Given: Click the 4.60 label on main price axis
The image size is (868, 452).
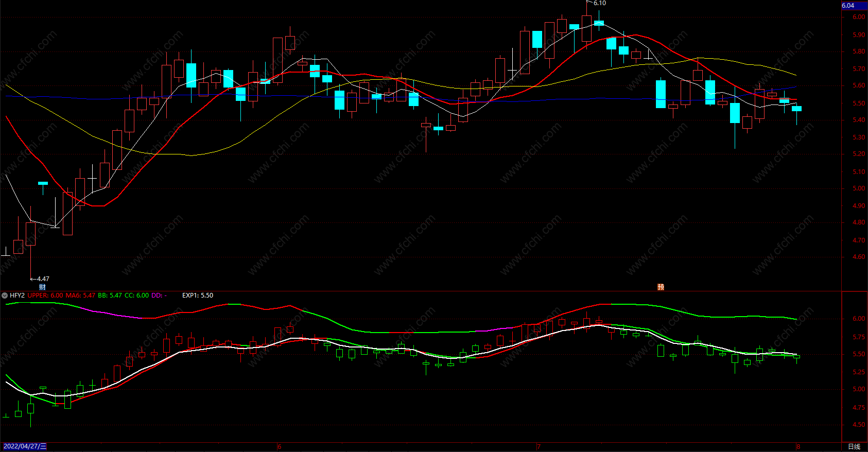Looking at the screenshot, I should click(x=859, y=257).
